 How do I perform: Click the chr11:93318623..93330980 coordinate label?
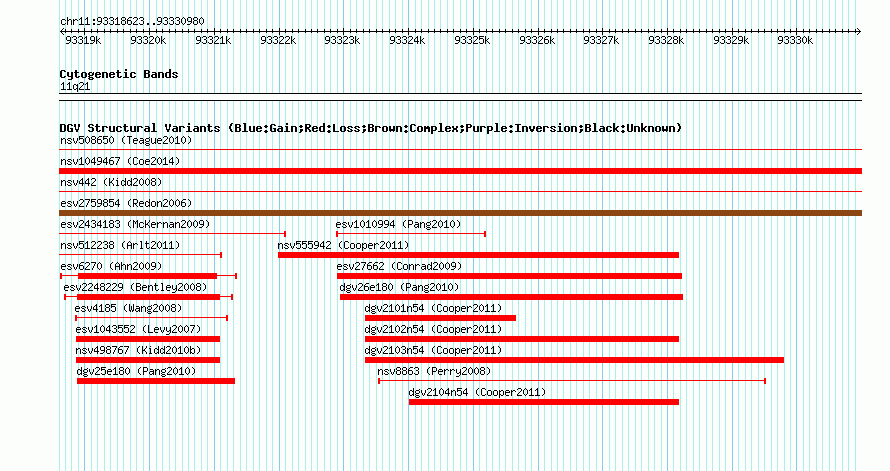[132, 21]
